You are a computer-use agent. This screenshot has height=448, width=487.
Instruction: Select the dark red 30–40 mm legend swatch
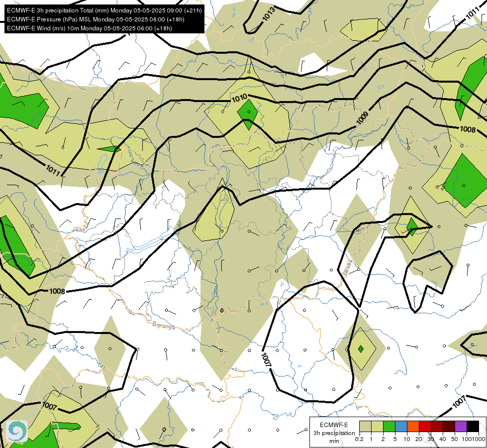pos(437,427)
